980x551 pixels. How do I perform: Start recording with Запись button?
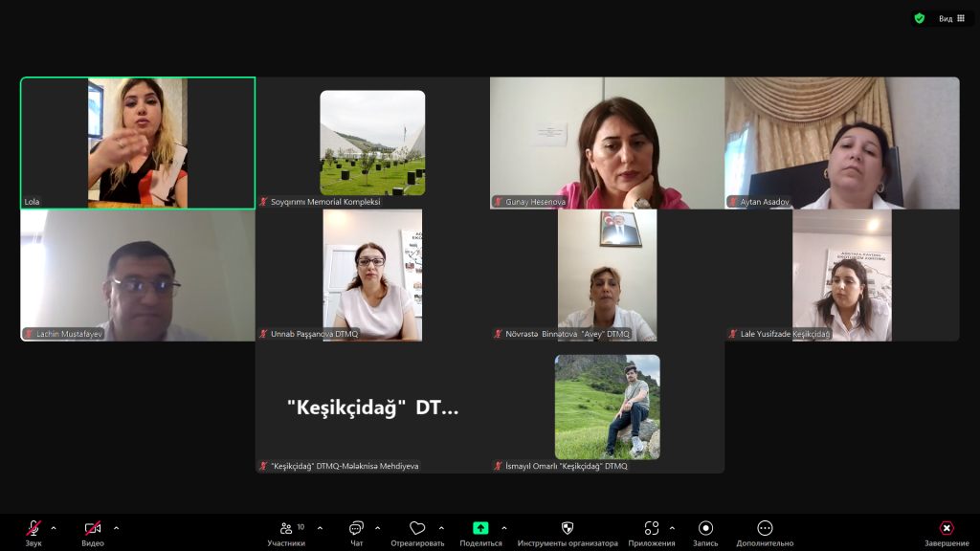coord(705,533)
